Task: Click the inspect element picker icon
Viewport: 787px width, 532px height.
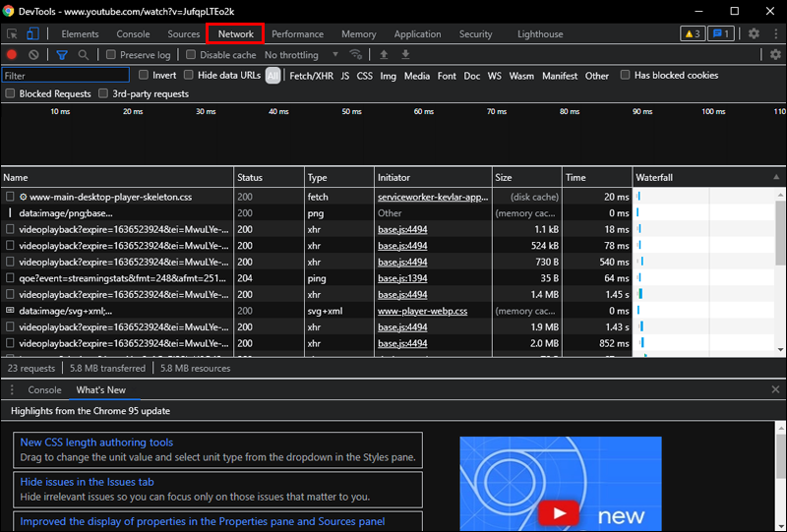Action: point(12,34)
